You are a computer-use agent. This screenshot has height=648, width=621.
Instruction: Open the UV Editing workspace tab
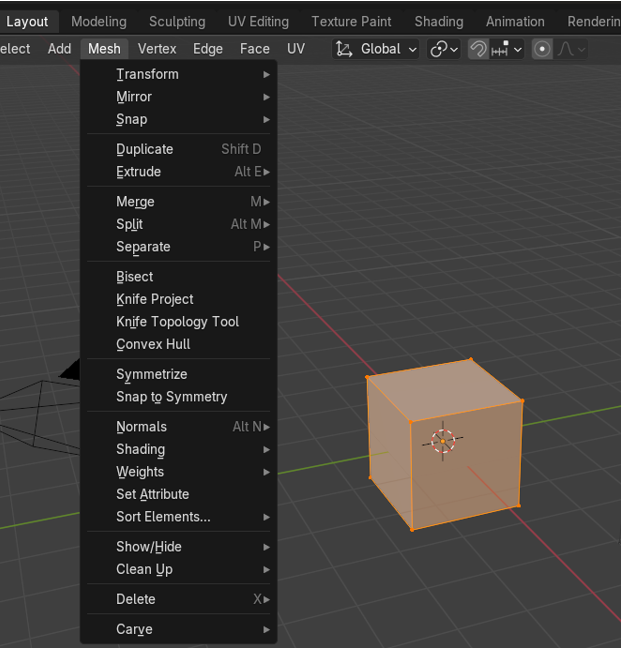(258, 21)
